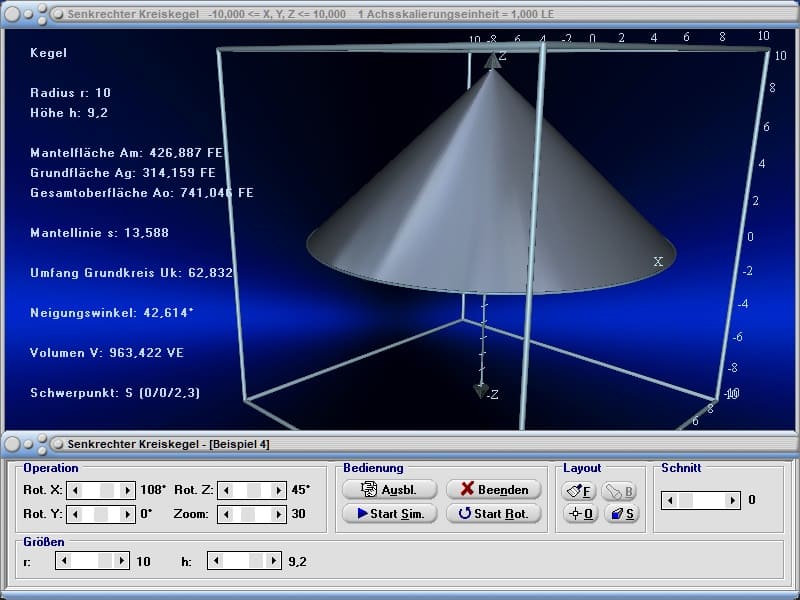This screenshot has width=800, height=600.
Task: Decrease Rot. Y with its left arrow
Action: pyautogui.click(x=75, y=514)
